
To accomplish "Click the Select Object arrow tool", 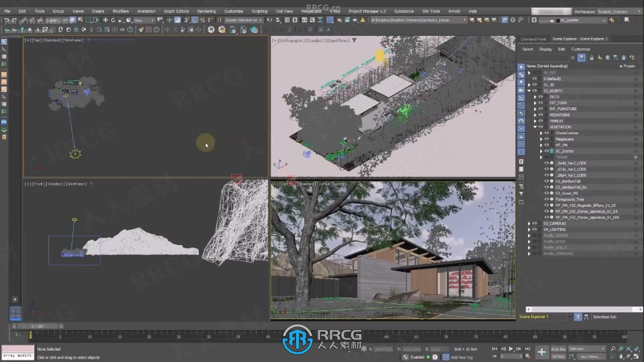I will pyautogui.click(x=72, y=20).
